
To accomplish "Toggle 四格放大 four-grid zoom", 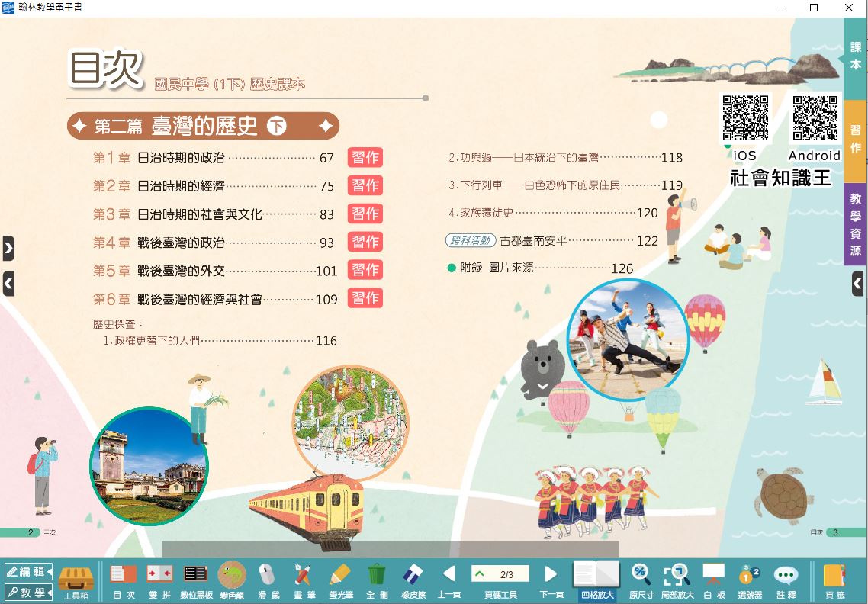I will tap(596, 580).
